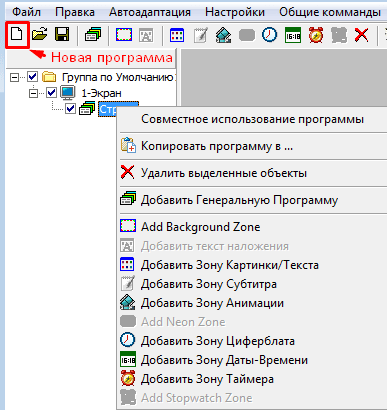This screenshot has height=410, width=387.
Task: Click the subtitle zone toolbar icon
Action: click(201, 35)
